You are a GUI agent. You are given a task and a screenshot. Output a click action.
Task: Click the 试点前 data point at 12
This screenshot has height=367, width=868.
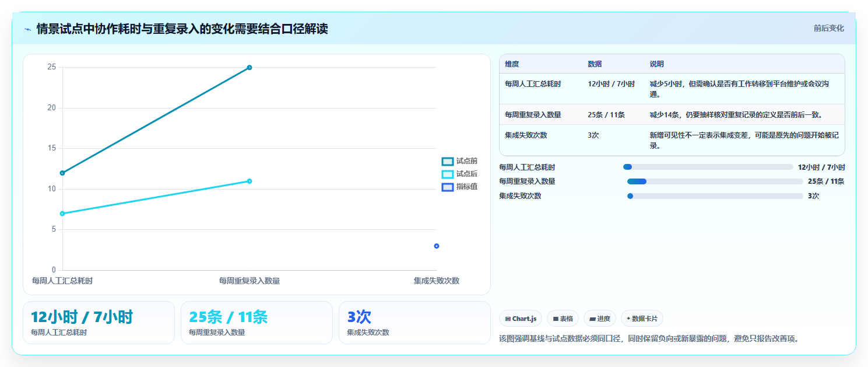coord(62,173)
